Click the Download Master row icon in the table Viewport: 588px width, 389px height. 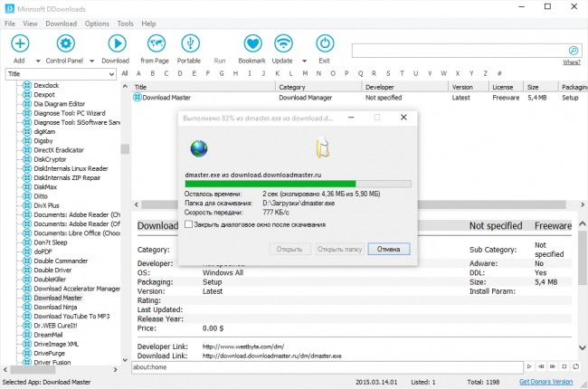pos(138,98)
